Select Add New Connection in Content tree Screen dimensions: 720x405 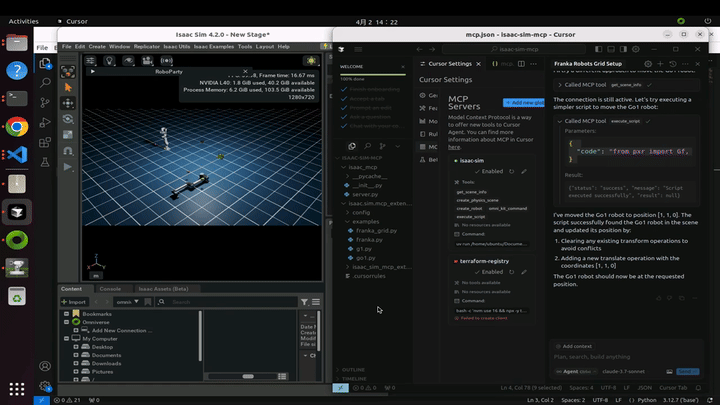(122, 331)
